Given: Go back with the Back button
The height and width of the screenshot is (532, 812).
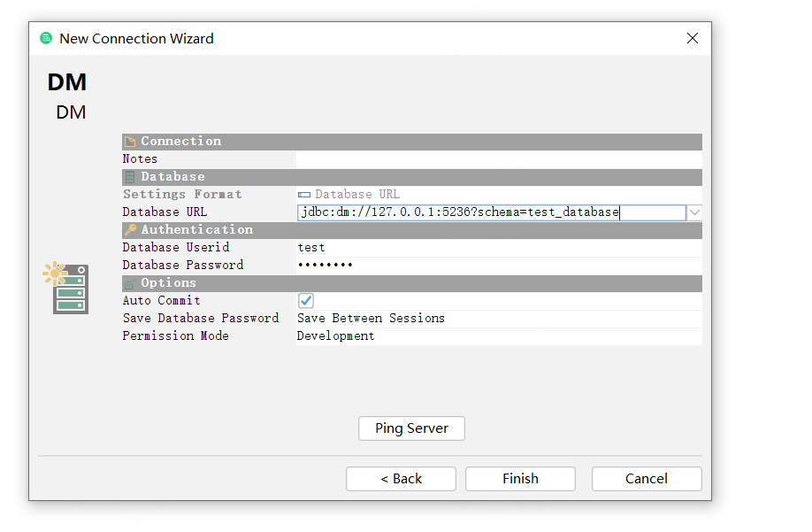Looking at the screenshot, I should pyautogui.click(x=401, y=479).
